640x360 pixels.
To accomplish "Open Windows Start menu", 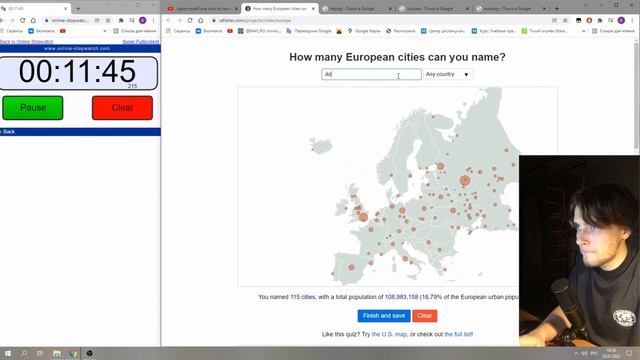I will tap(8, 353).
